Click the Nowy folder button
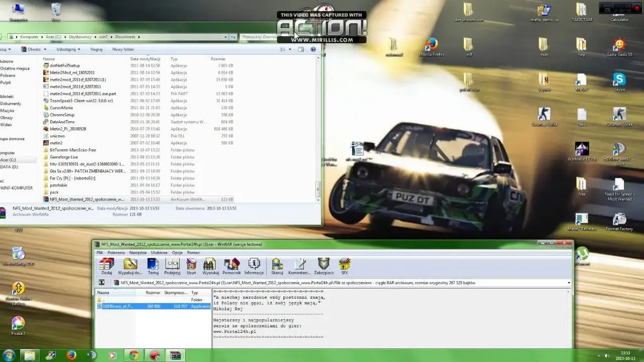Image resolution: width=644 pixels, height=362 pixels. (x=123, y=49)
